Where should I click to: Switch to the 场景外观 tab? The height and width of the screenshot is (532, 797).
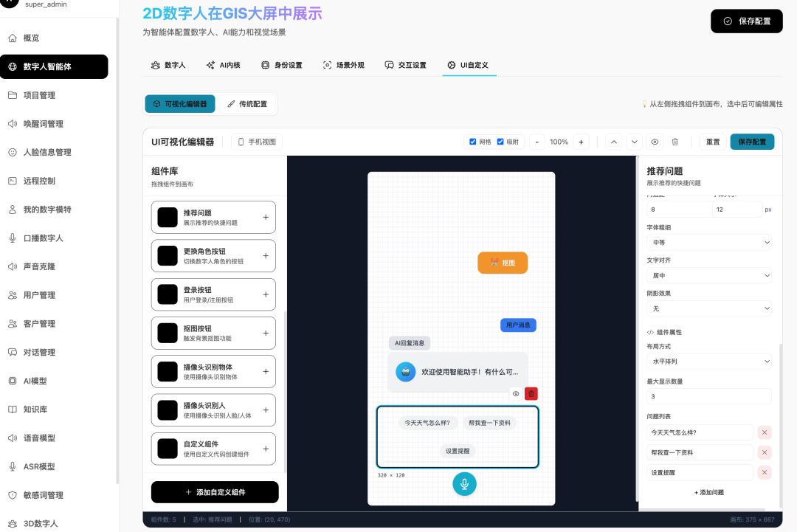(x=344, y=65)
